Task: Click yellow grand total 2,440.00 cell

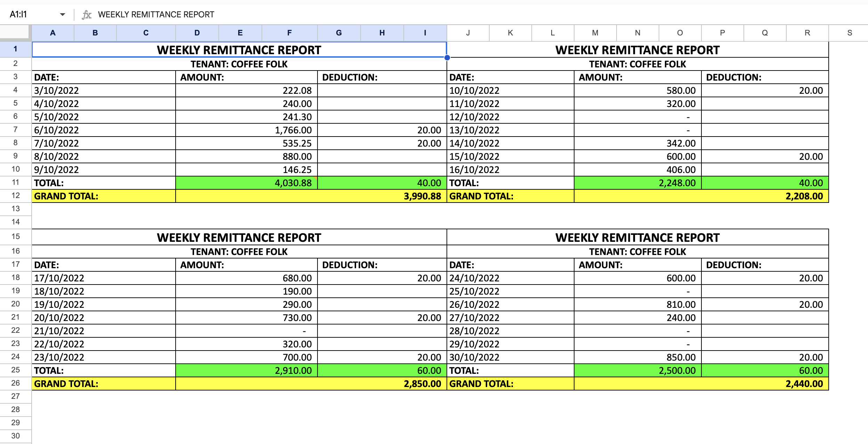Action: [x=701, y=384]
